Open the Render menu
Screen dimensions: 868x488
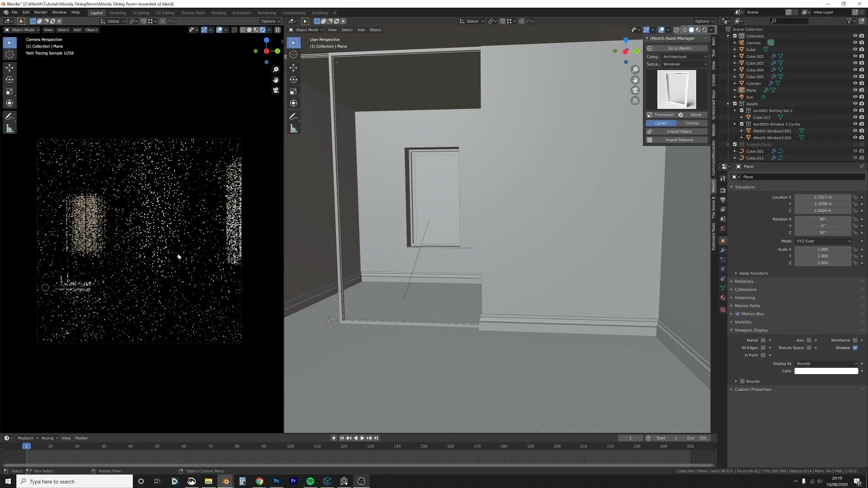41,12
